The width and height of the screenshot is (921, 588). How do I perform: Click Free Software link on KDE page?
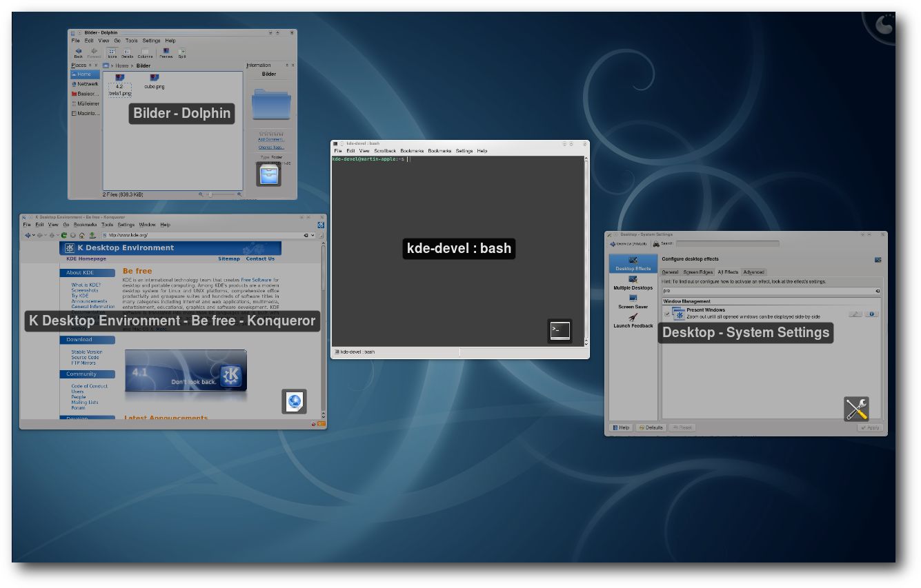(256, 280)
